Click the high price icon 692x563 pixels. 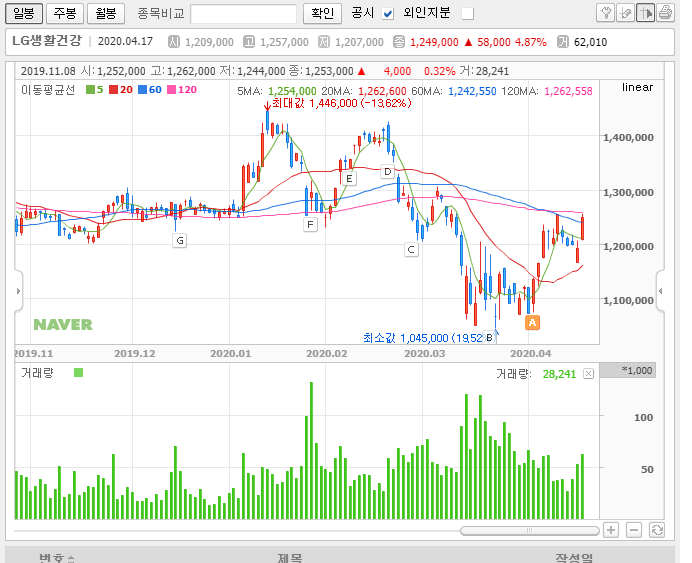[x=249, y=42]
